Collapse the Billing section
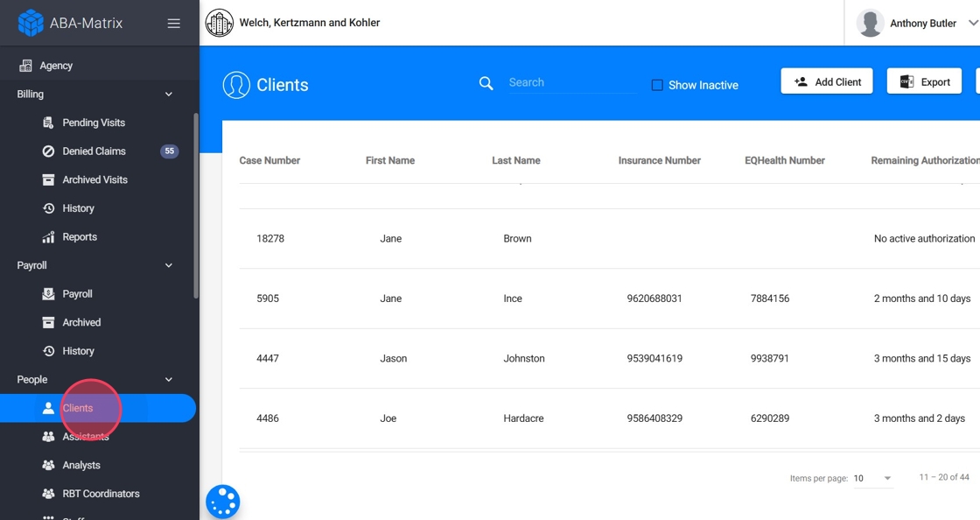 (x=169, y=95)
